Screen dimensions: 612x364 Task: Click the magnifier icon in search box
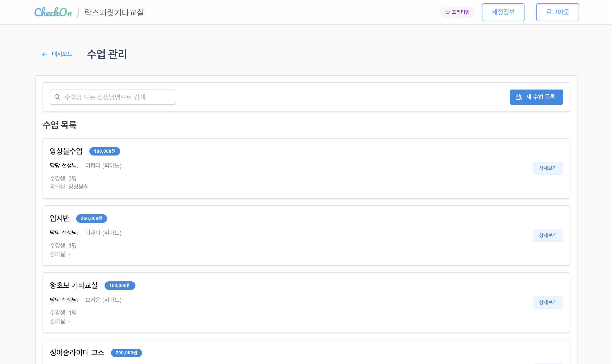[57, 97]
